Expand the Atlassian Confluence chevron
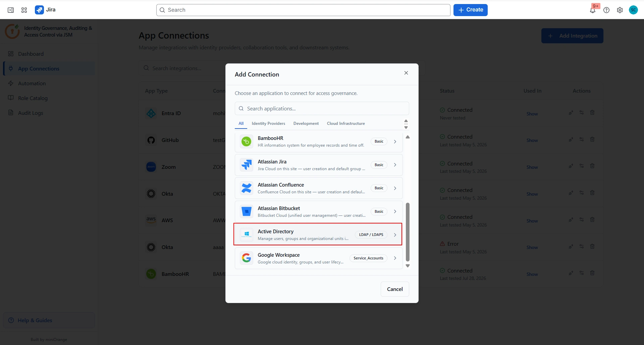This screenshot has height=345, width=644. click(x=395, y=188)
